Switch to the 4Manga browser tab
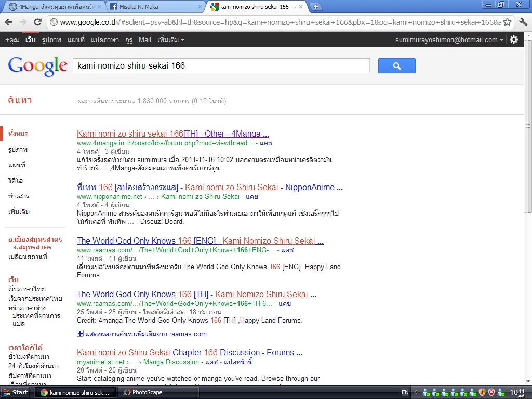532x399 pixels. pos(54,6)
